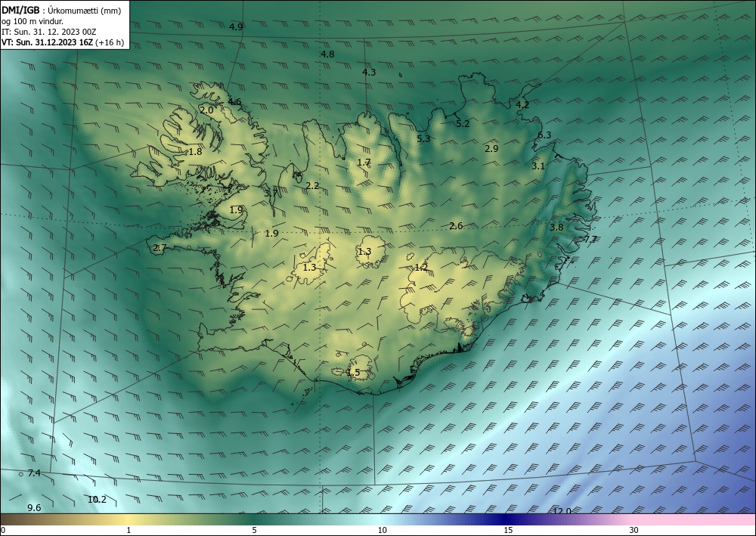Click the 4.2 value in the northeast
This screenshot has height=536, width=756.
point(522,104)
